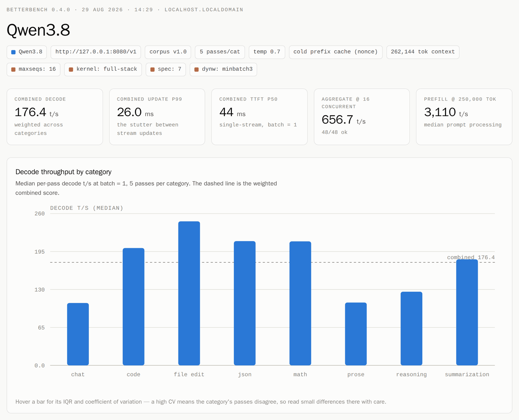Click the 'summarization' axis label

tap(467, 375)
